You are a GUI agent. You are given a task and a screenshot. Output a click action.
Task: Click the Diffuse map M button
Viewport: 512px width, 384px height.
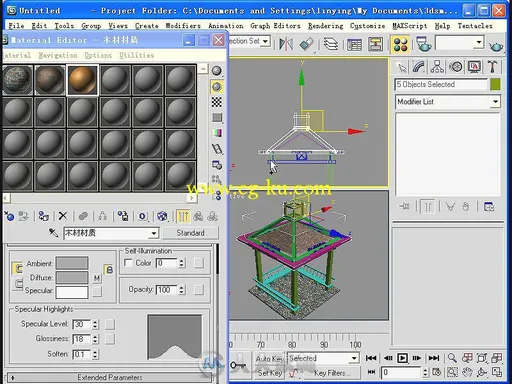pos(97,278)
